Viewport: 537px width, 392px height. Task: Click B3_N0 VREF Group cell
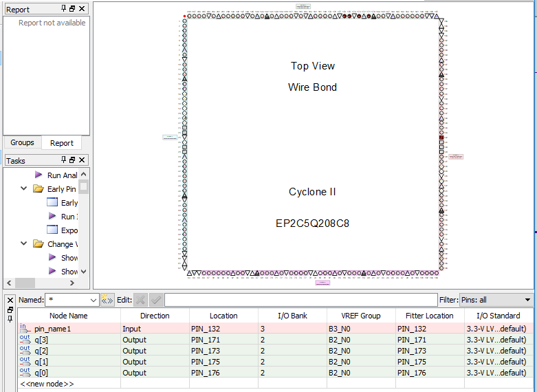[x=361, y=329]
